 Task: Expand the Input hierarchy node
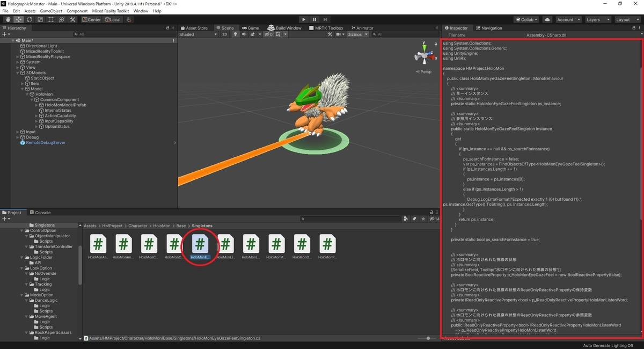[18, 132]
